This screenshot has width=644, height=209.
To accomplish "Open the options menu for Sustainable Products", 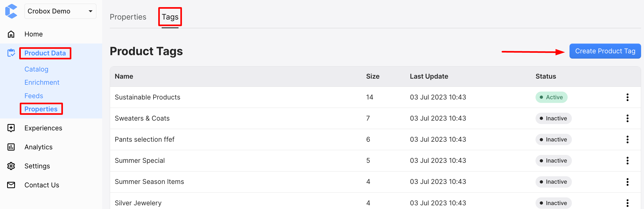I will pos(627,97).
